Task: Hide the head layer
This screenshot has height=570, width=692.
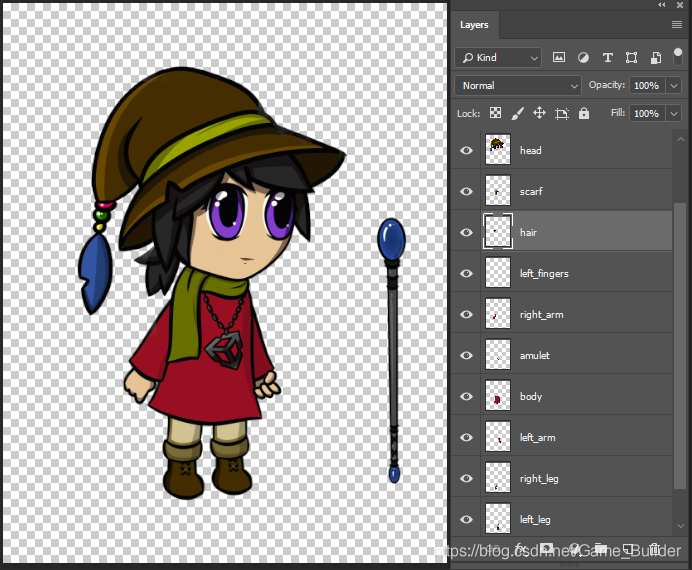Action: click(x=466, y=150)
